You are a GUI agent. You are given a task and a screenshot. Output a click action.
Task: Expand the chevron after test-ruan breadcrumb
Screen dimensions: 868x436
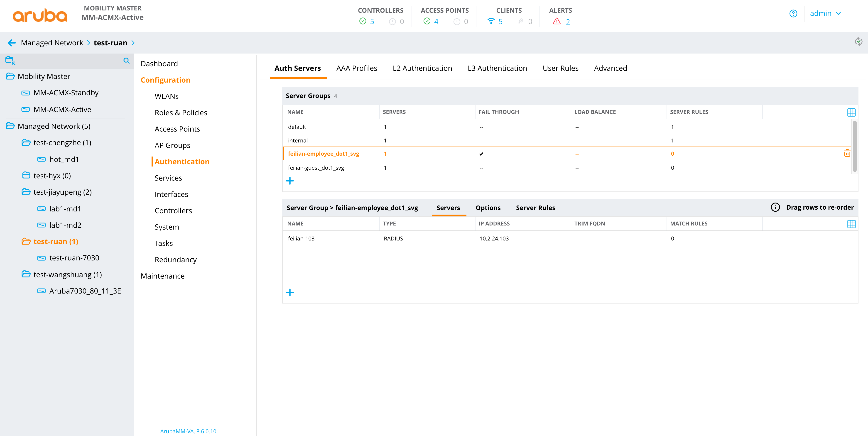pos(133,43)
